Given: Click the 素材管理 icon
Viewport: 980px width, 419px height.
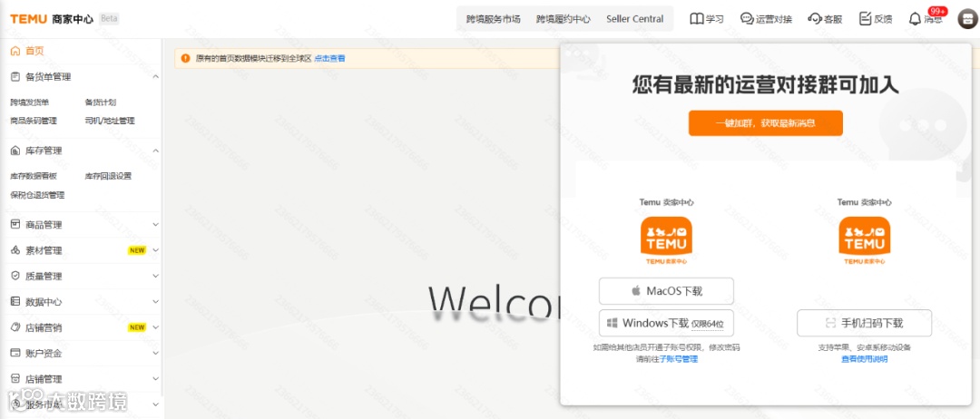Looking at the screenshot, I should click(x=15, y=250).
